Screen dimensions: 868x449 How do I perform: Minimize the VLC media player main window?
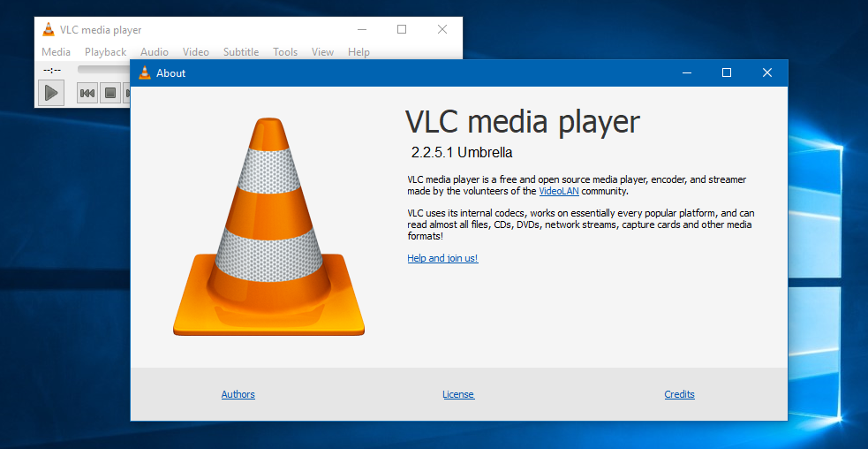tap(362, 30)
